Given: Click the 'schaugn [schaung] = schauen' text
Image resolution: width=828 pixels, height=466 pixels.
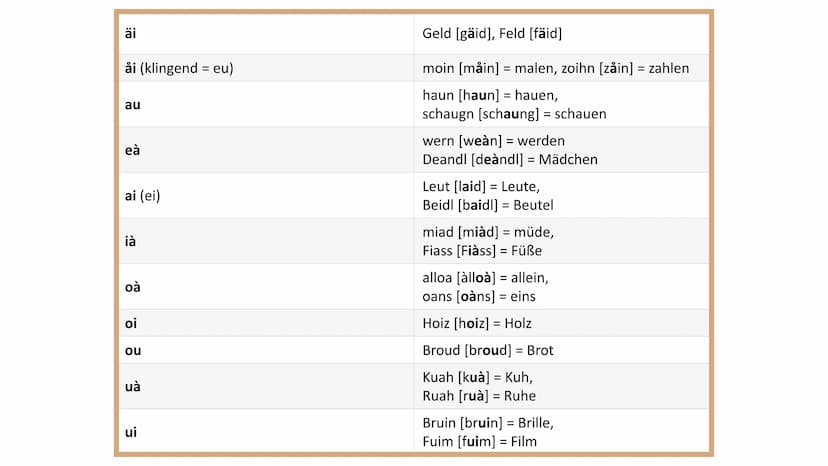Looking at the screenshot, I should point(514,114).
